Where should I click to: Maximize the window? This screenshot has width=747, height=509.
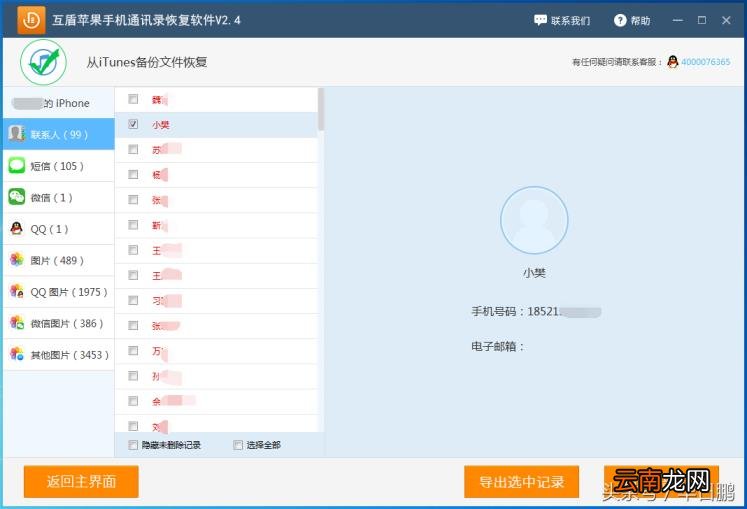(702, 20)
